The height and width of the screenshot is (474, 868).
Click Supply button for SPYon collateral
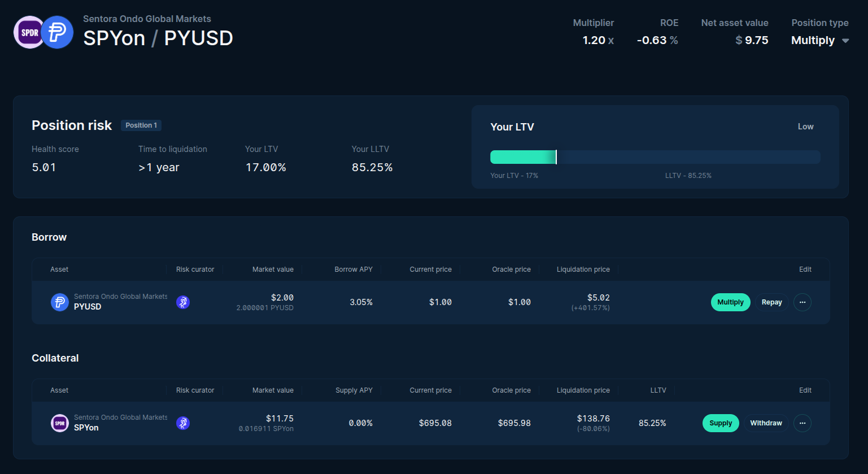tap(721, 423)
